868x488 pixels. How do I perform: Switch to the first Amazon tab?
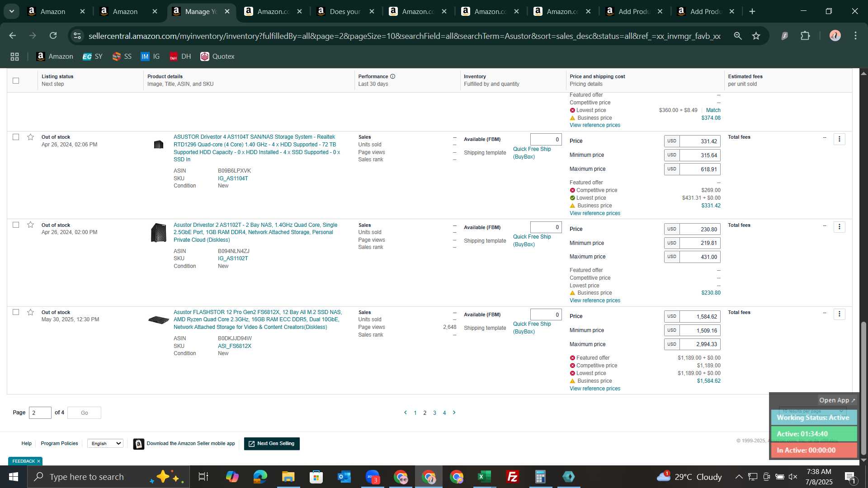click(53, 11)
